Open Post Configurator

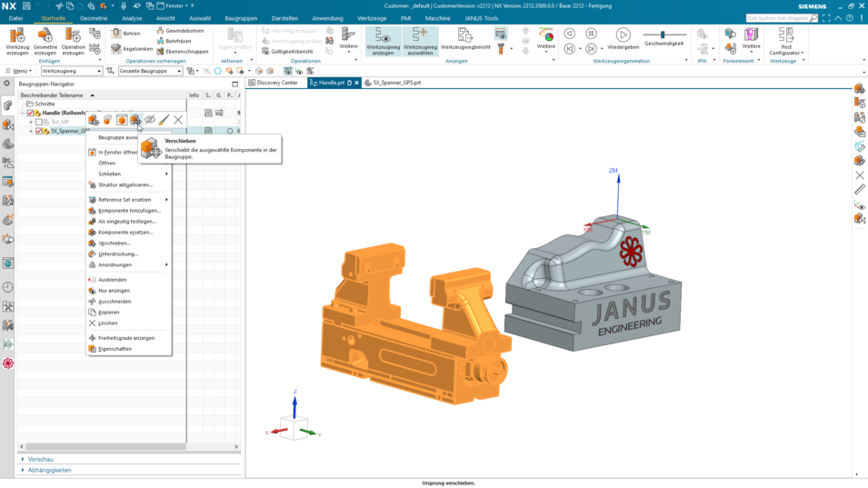[786, 42]
